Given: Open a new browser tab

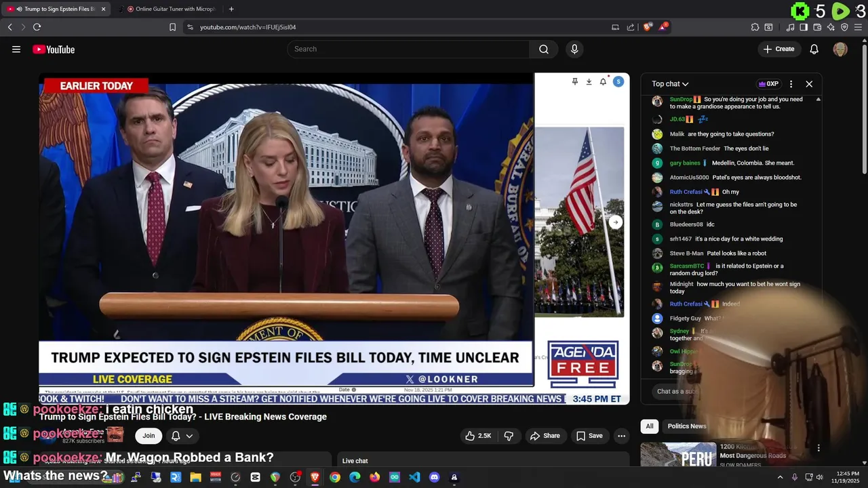Looking at the screenshot, I should (231, 9).
